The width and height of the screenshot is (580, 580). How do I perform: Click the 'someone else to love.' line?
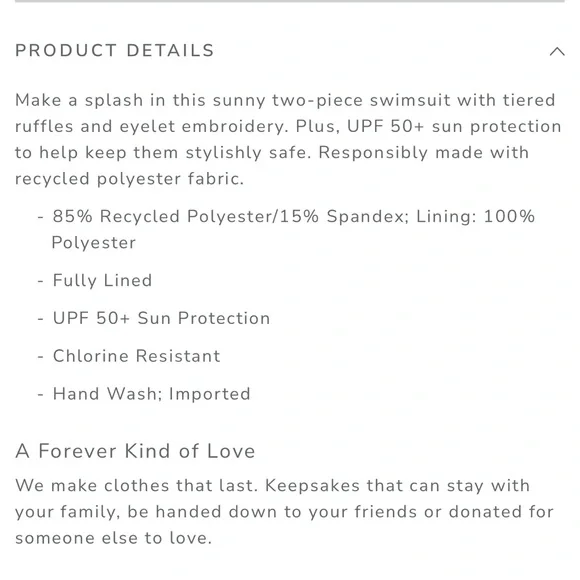[x=114, y=538]
